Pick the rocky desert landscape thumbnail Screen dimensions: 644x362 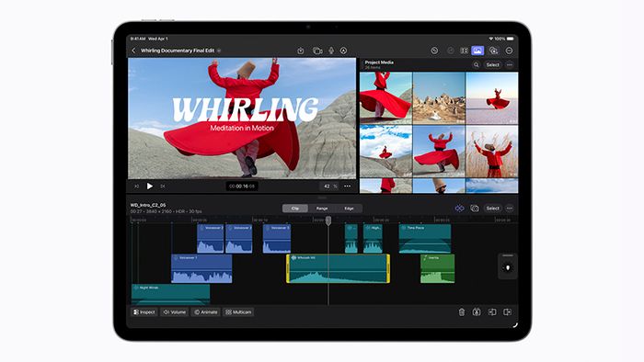pyautogui.click(x=439, y=97)
